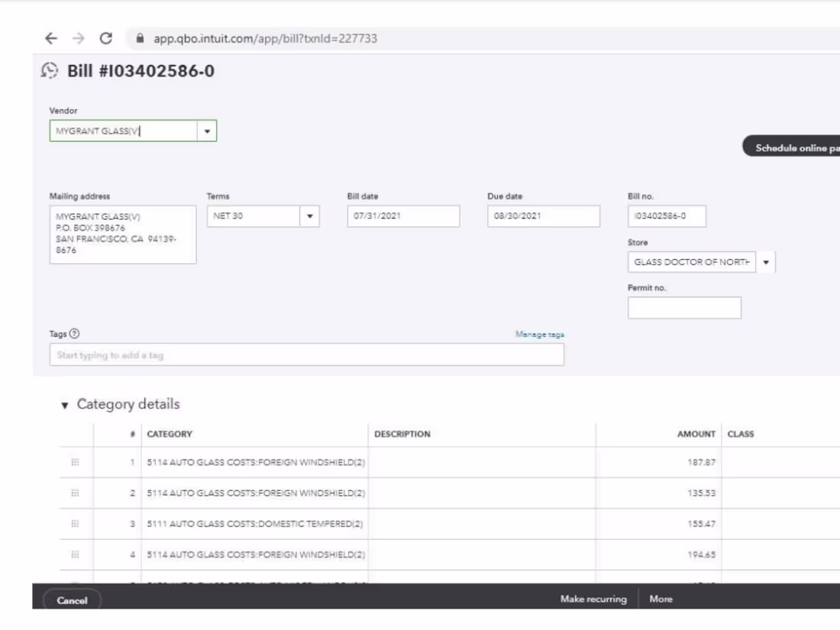Screen dimensions: 840x630
Task: Click the Cancel button
Action: coord(73,600)
